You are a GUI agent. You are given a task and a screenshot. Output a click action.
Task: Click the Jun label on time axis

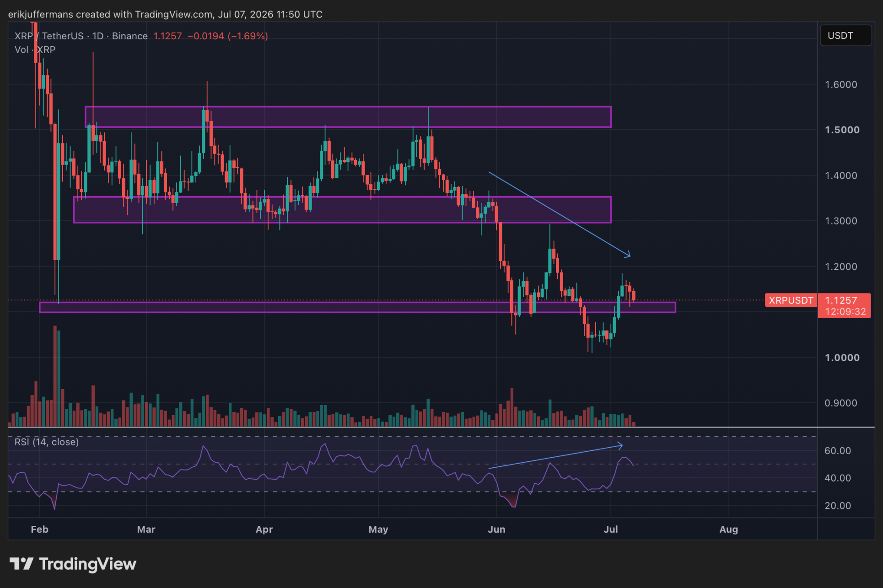(496, 529)
